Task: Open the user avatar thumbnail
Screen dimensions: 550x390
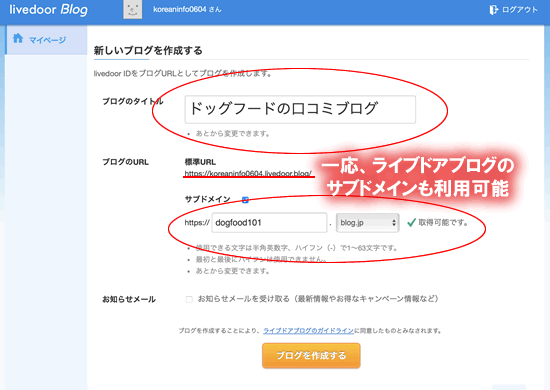Action: 133,9
